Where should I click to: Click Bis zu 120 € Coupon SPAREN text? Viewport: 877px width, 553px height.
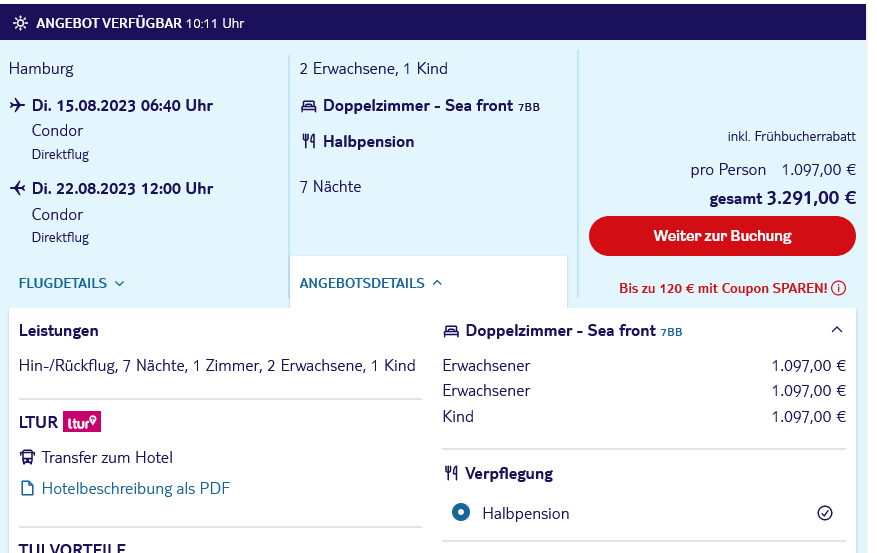[x=723, y=288]
